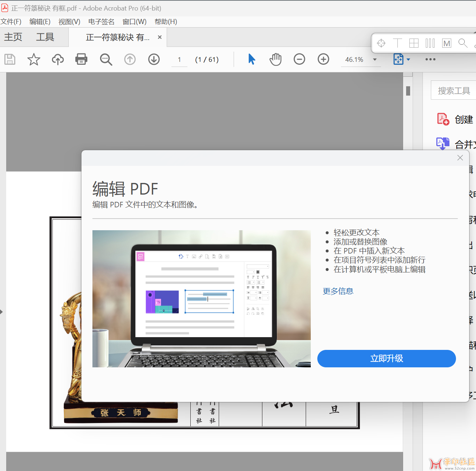This screenshot has width=476, height=471.
Task: Click the cloud upload icon
Action: 57,59
